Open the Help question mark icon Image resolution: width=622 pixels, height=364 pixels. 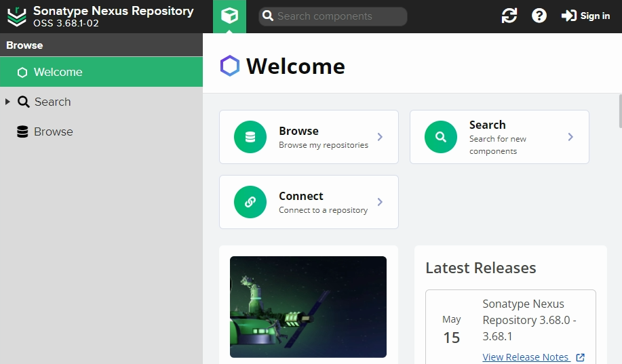point(539,16)
